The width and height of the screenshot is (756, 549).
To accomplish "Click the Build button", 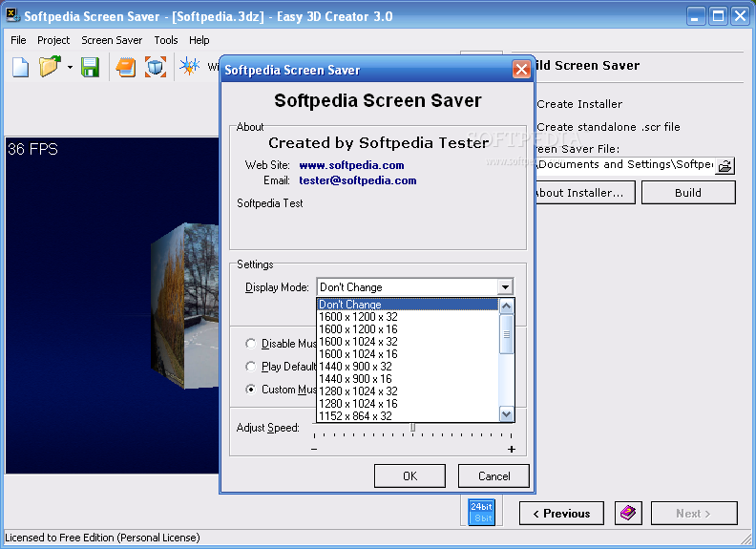I will [x=688, y=193].
